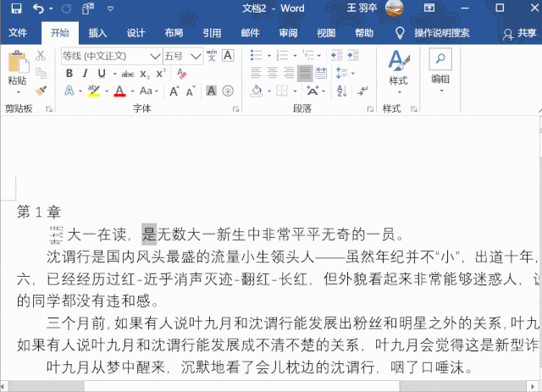This screenshot has height=392, width=542.
Task: Open the 文件 menu
Action: pos(18,33)
